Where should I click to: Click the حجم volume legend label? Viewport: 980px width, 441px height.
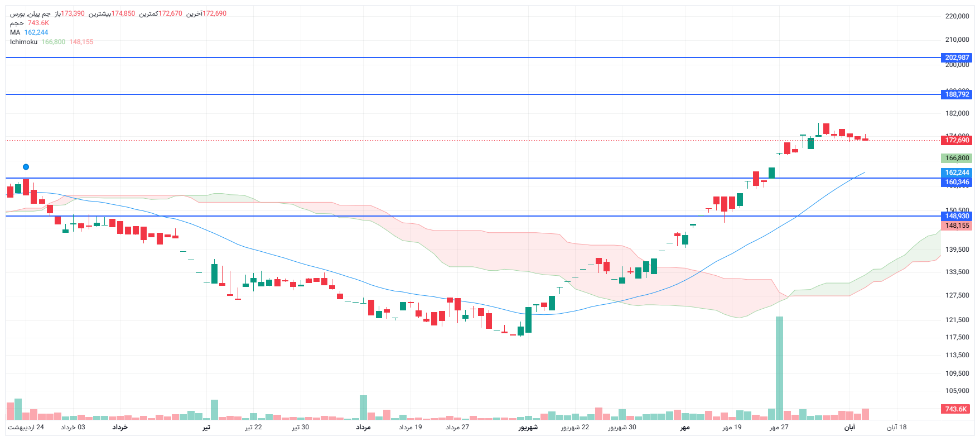pyautogui.click(x=17, y=23)
